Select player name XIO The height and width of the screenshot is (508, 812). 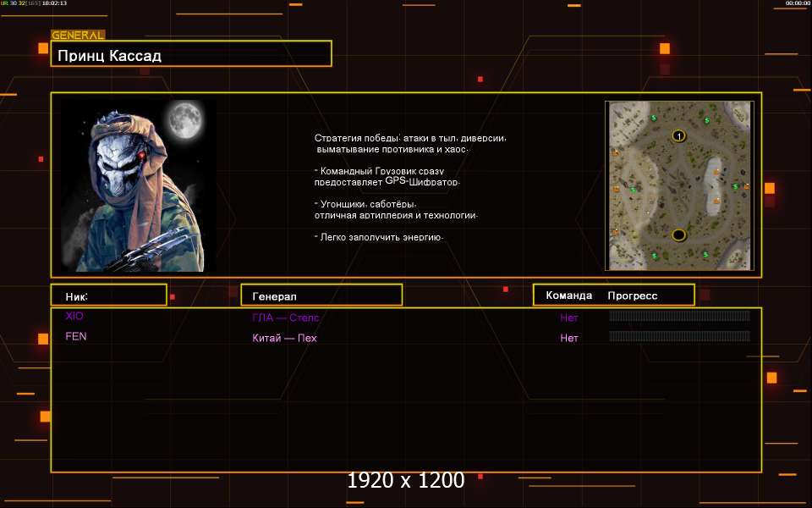tap(74, 317)
